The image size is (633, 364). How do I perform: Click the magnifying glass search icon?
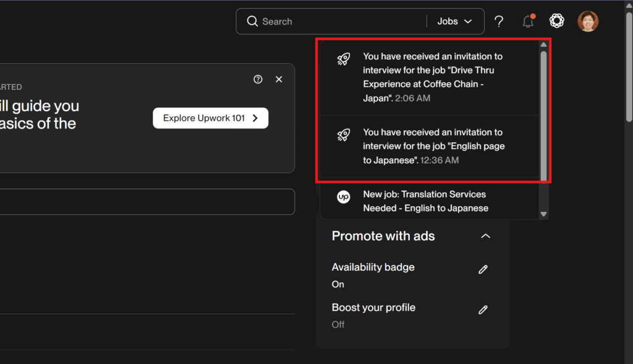(x=252, y=22)
